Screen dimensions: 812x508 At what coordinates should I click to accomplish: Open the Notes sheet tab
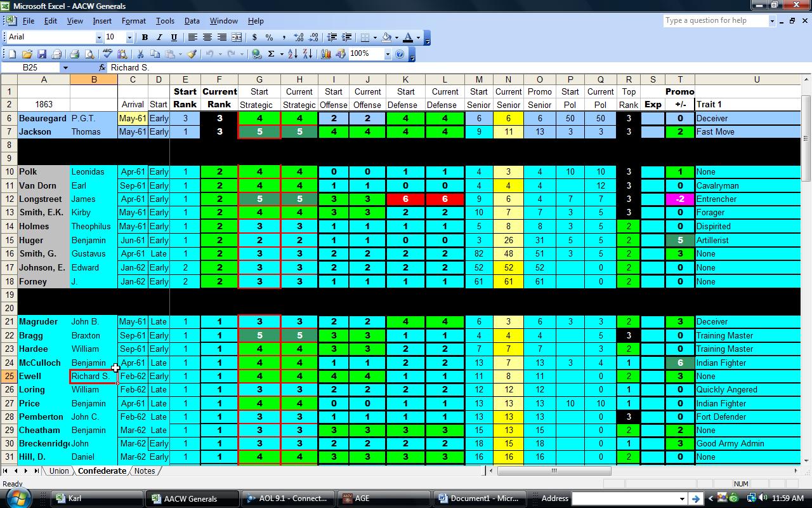144,471
